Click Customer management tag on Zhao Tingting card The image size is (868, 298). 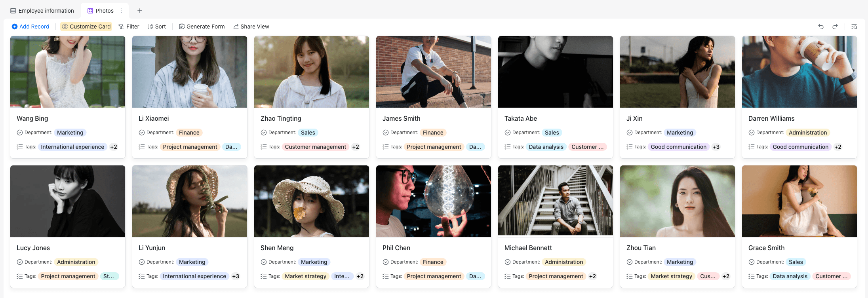[x=315, y=147]
